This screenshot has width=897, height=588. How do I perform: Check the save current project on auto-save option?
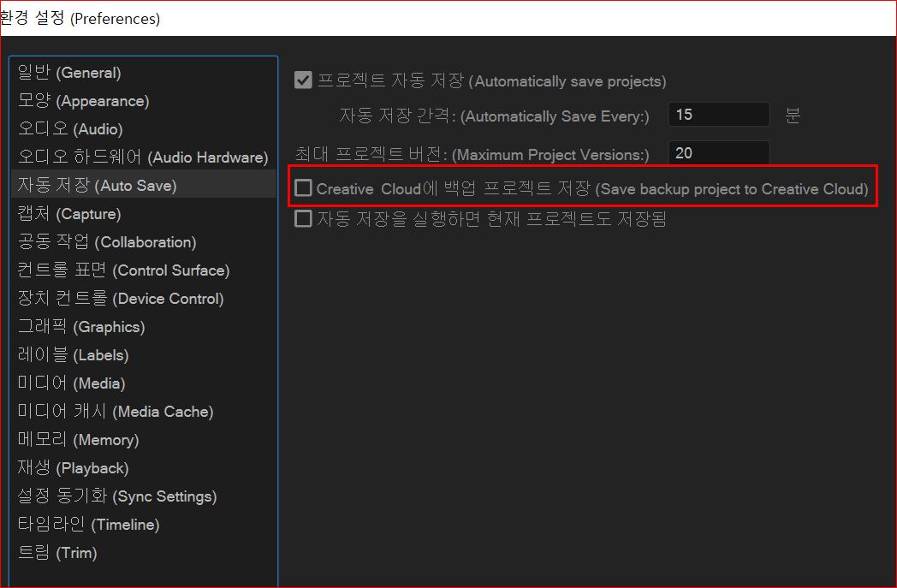click(303, 218)
